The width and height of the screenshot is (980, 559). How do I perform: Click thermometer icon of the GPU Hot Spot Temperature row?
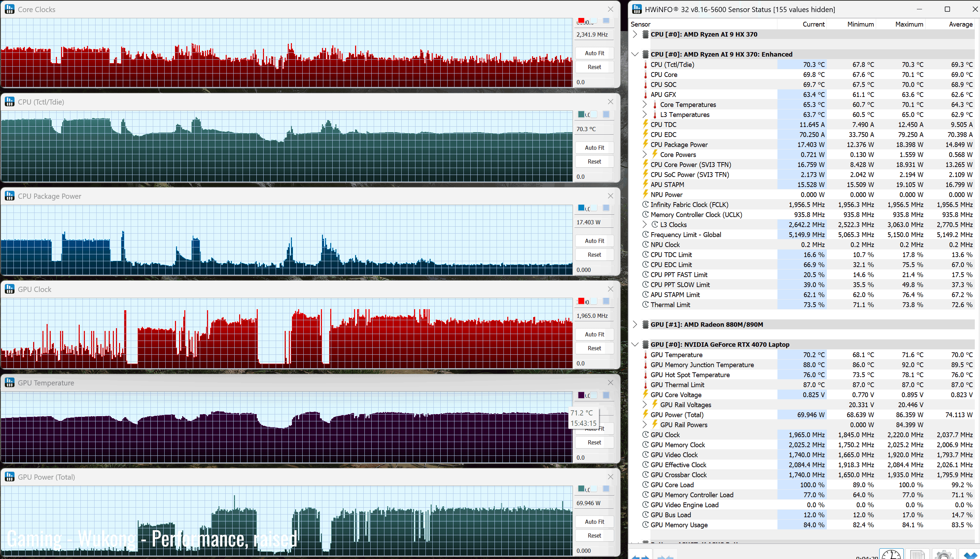646,375
